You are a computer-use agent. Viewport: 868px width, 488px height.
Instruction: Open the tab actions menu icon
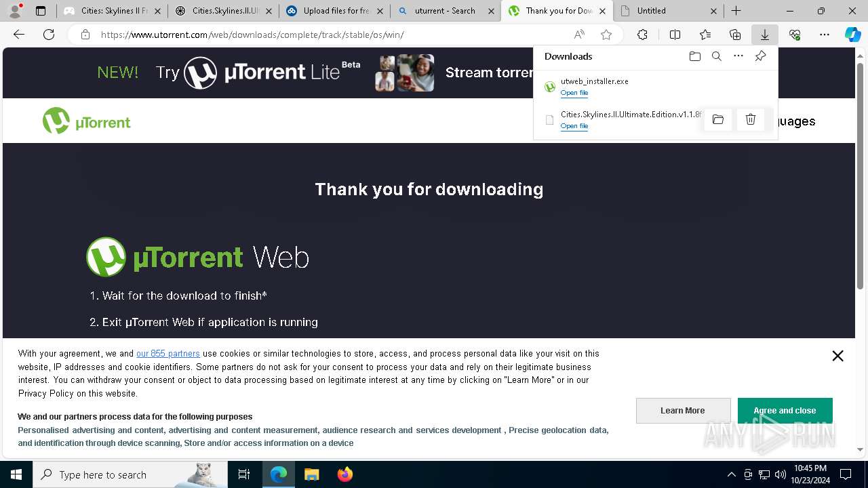pos(41,11)
